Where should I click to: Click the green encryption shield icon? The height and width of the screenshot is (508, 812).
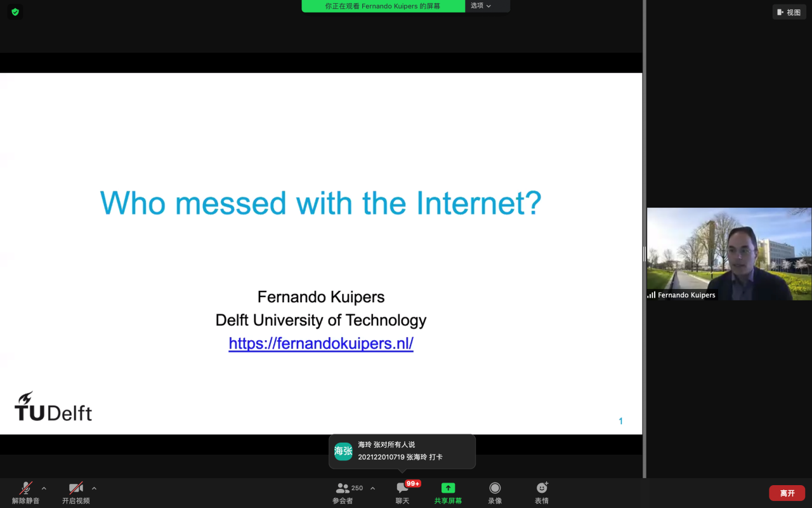15,11
